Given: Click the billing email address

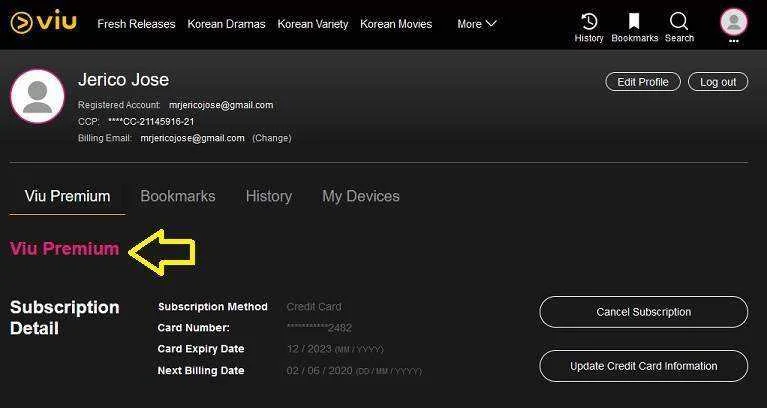Looking at the screenshot, I should 192,138.
